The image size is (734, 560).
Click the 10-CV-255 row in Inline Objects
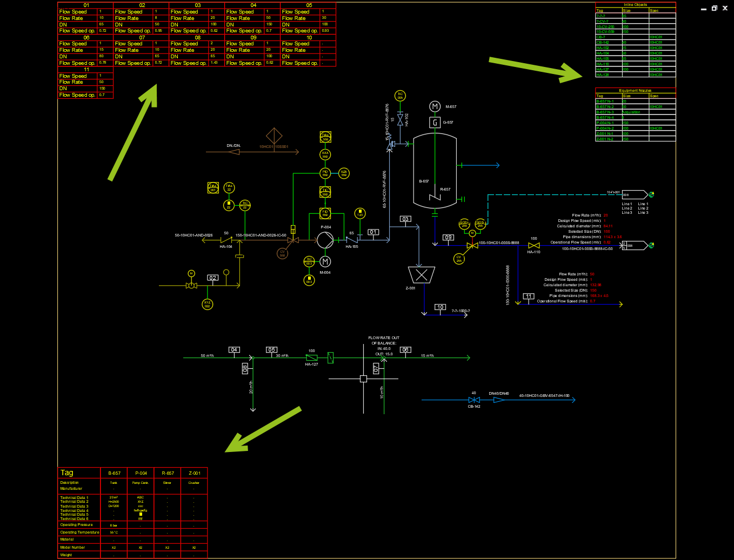pyautogui.click(x=636, y=26)
